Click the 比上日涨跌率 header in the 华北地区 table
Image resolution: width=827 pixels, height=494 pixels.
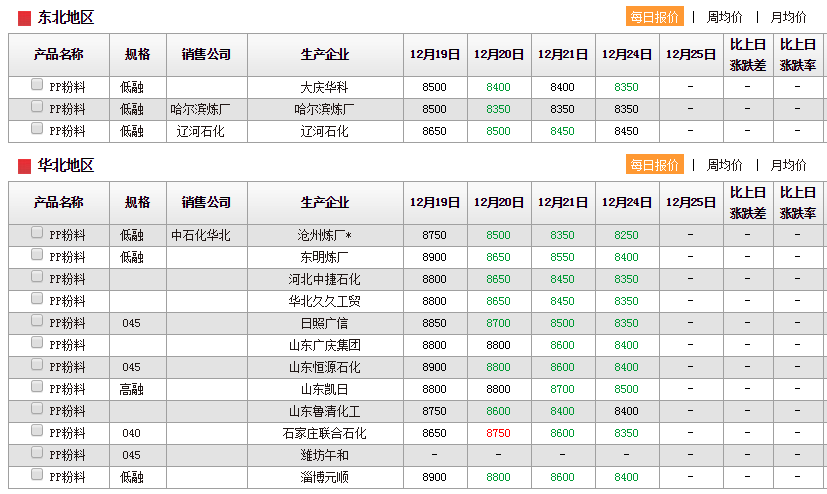pos(798,203)
